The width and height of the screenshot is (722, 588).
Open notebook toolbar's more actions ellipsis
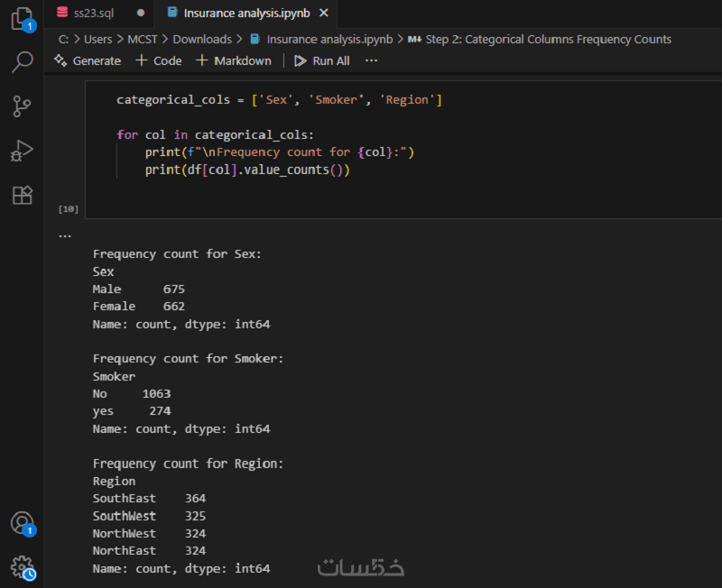click(370, 60)
